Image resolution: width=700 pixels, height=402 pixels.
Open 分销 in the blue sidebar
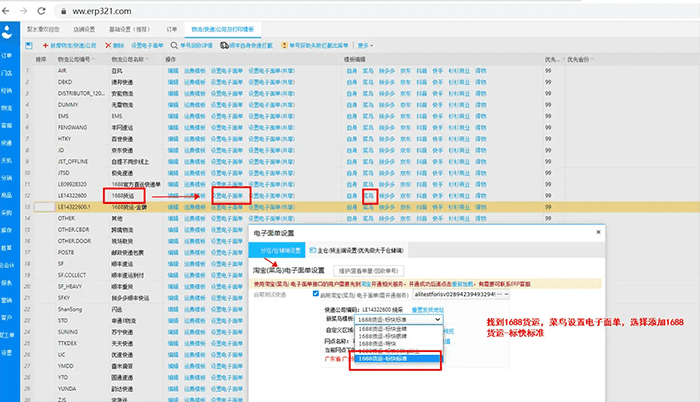[6, 178]
